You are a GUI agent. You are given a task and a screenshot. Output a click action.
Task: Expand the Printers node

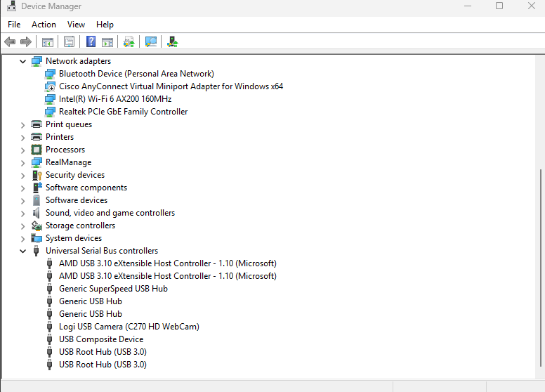coord(23,138)
